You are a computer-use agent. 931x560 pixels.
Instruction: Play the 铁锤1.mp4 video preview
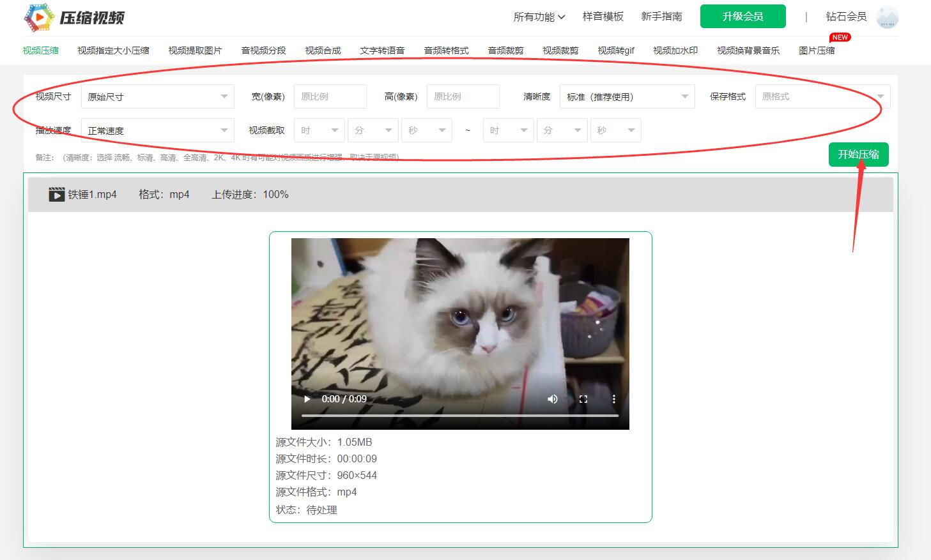pos(307,398)
